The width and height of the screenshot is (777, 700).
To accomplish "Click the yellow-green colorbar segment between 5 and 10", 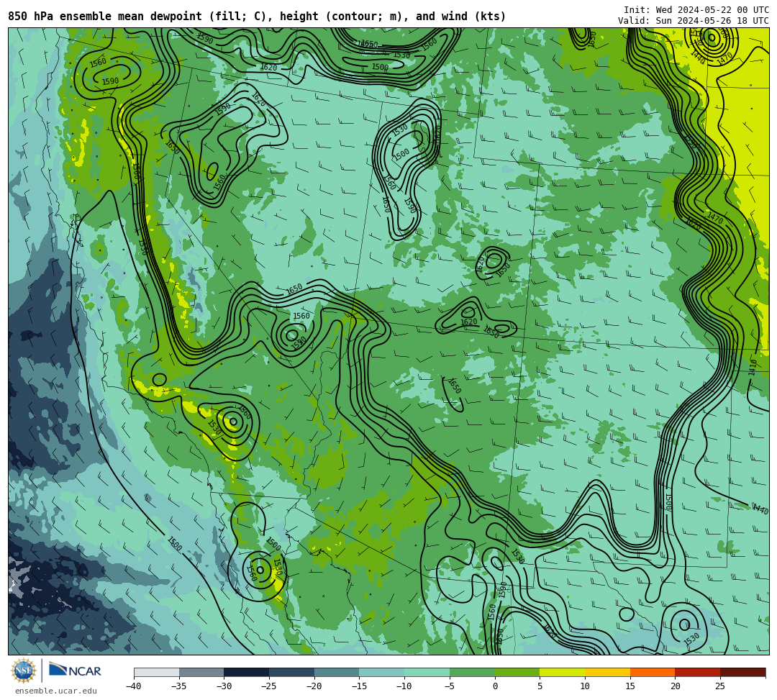I will pyautogui.click(x=563, y=672).
